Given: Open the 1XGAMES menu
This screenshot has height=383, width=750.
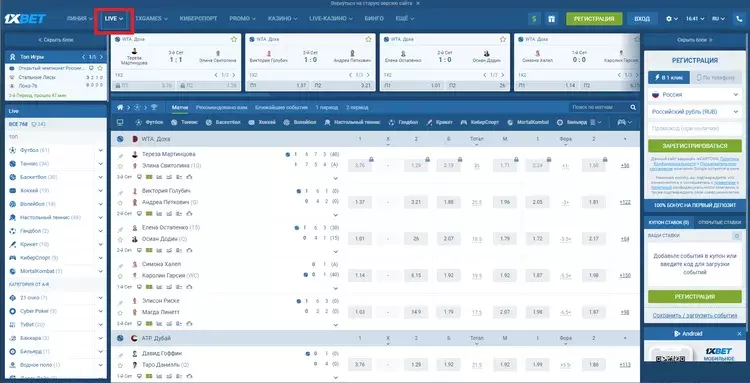Looking at the screenshot, I should click(x=151, y=19).
